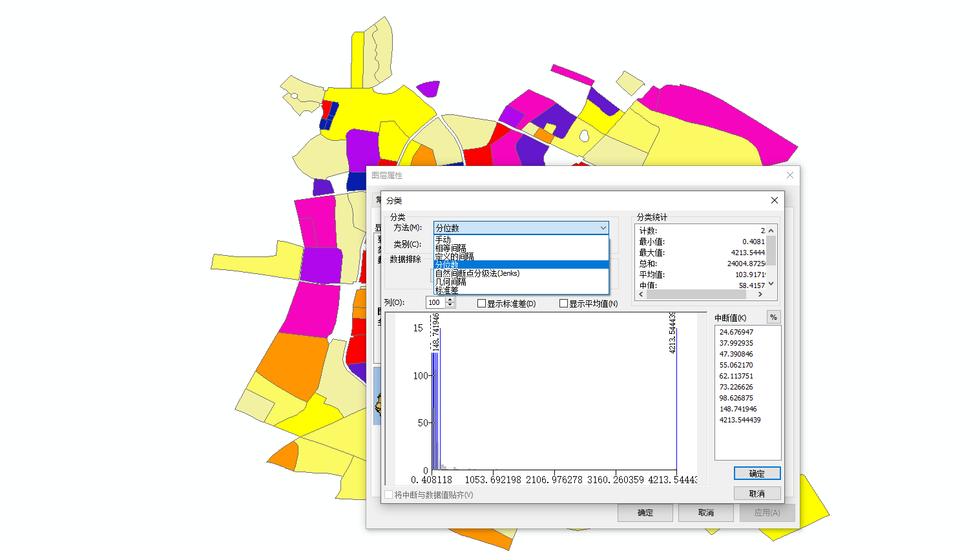
Task: Click up arrow to increase 列(O) value
Action: click(450, 299)
